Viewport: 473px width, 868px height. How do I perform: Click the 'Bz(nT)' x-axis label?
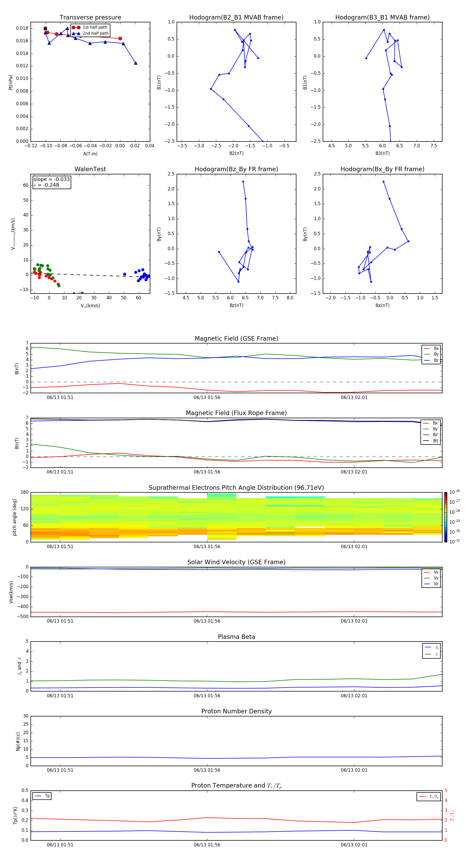point(236,305)
